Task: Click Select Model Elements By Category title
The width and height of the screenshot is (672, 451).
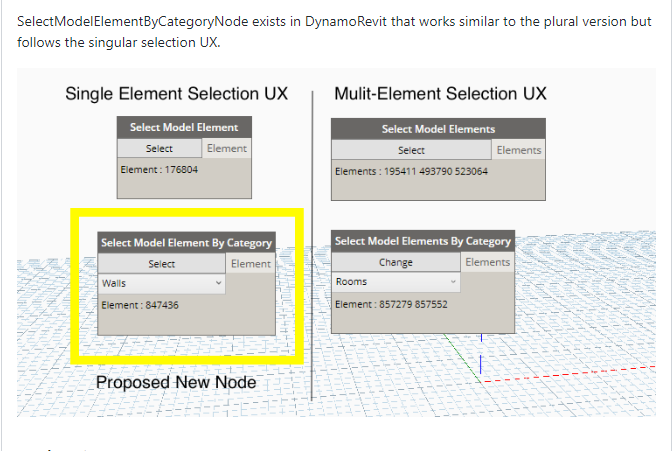Action: (423, 241)
